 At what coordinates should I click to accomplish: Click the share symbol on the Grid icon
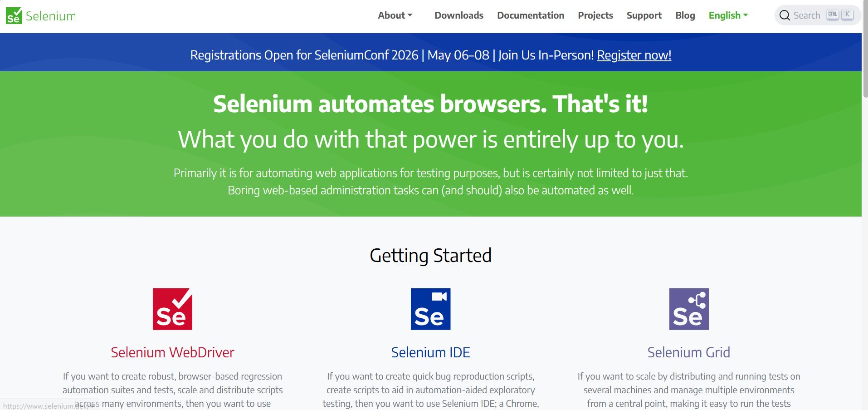tap(697, 300)
